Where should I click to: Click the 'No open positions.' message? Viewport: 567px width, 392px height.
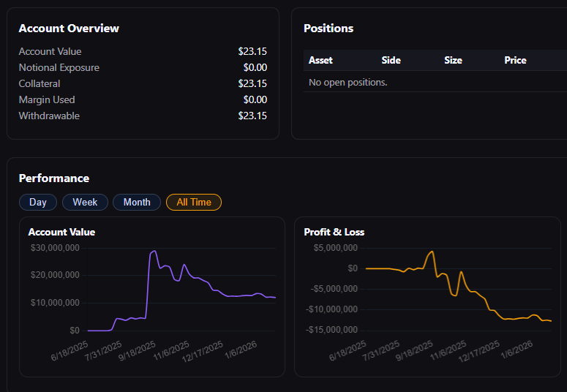[x=348, y=82]
